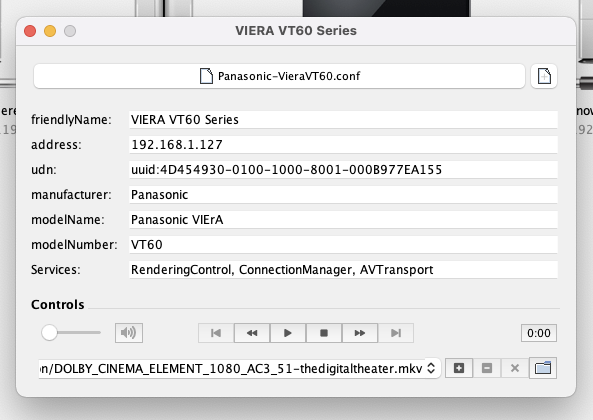Select the address field 192.168.1.127
Screen dimensions: 593x420
pyautogui.click(x=343, y=145)
